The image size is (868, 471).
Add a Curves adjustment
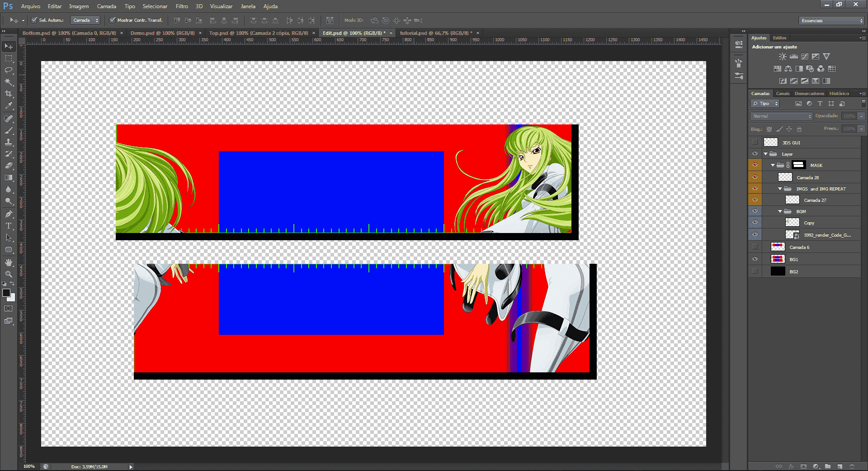pos(805,57)
